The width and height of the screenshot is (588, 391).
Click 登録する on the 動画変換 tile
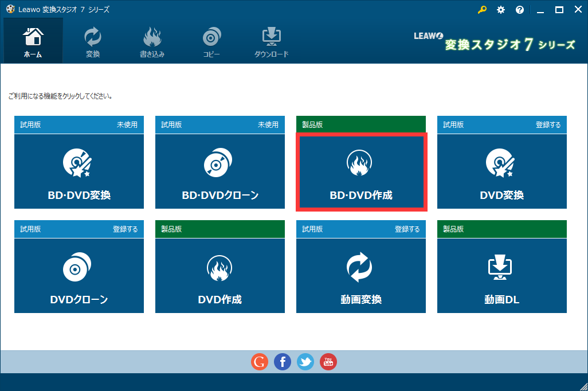click(407, 229)
